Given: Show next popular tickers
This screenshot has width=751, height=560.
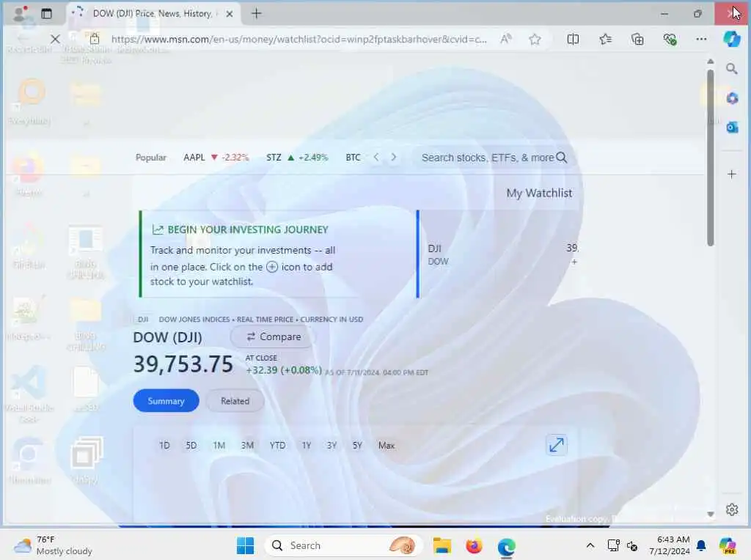Looking at the screenshot, I should tap(394, 157).
